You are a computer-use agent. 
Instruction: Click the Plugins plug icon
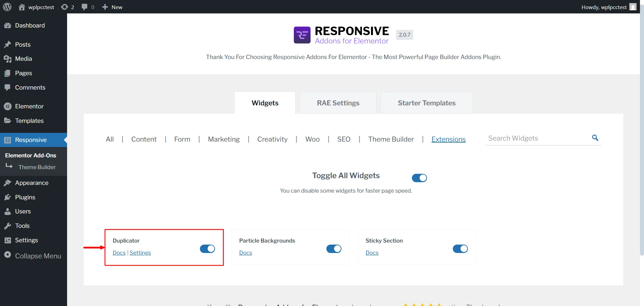pos(8,197)
